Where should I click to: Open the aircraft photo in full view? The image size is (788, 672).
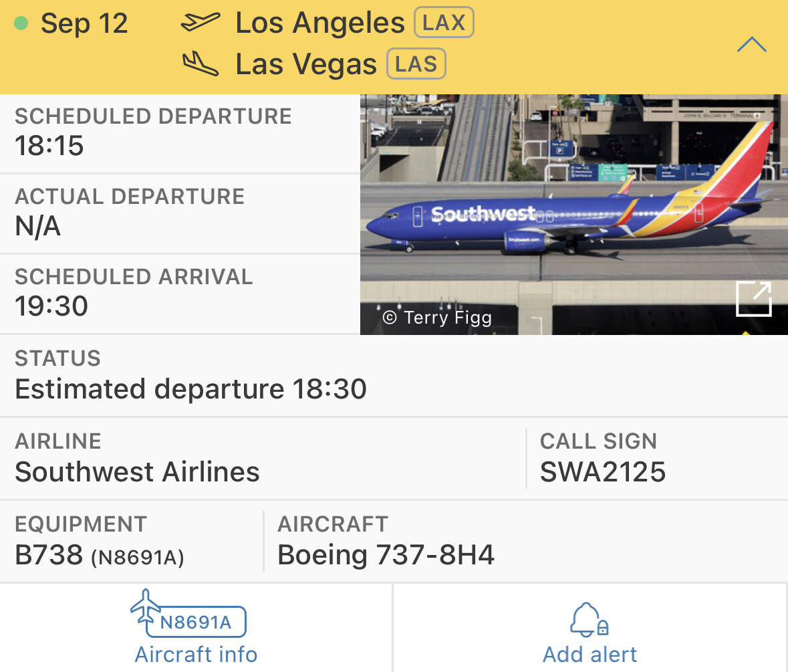click(x=753, y=299)
